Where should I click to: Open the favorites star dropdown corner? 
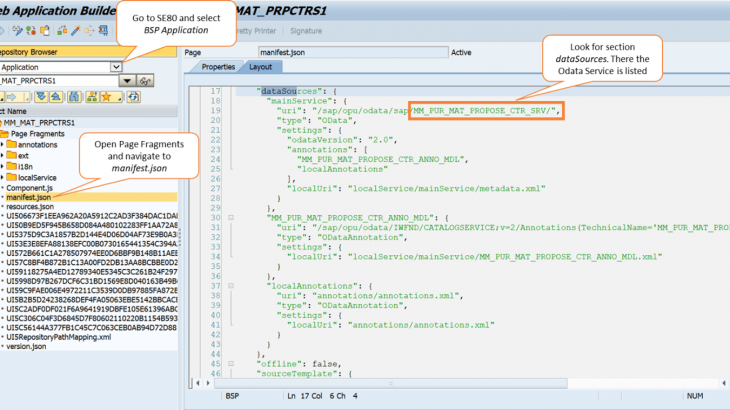[x=119, y=99]
